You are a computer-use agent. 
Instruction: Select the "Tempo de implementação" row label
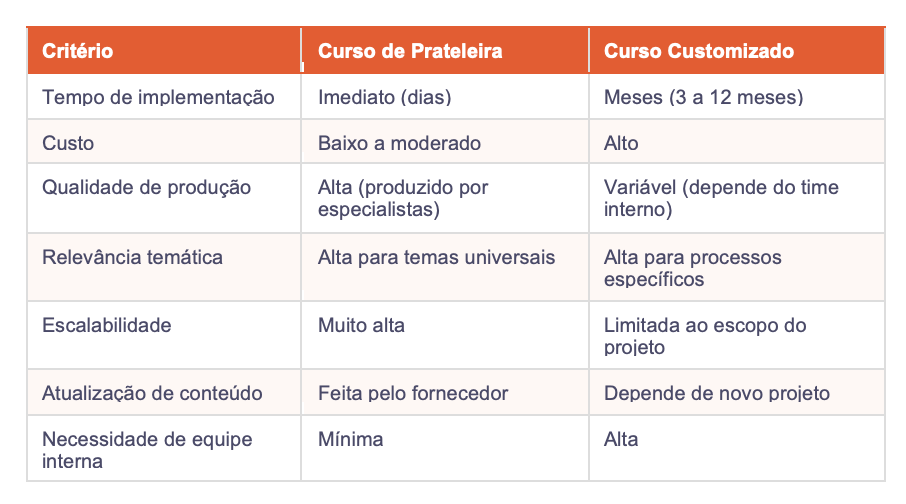click(158, 98)
